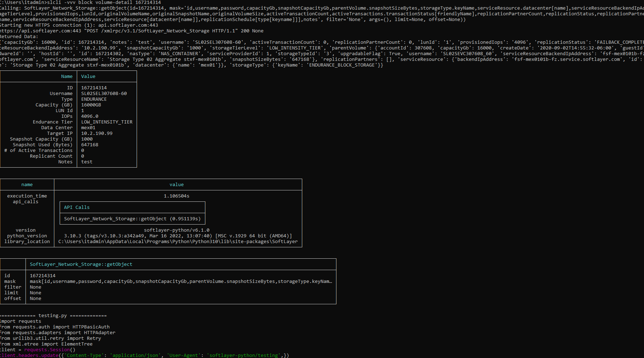
Task: Click snapshot capacity value 1000
Action: coord(87,139)
